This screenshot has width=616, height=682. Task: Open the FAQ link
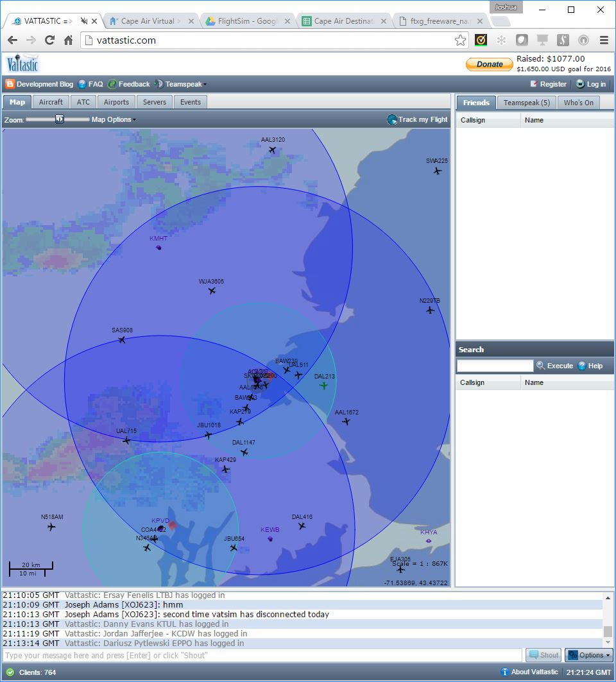[x=91, y=84]
